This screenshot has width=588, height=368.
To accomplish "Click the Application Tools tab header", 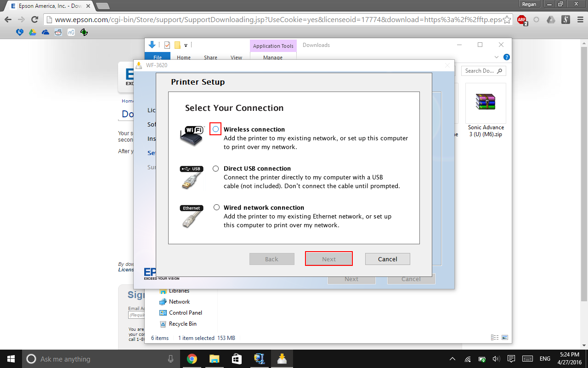I will click(x=273, y=46).
